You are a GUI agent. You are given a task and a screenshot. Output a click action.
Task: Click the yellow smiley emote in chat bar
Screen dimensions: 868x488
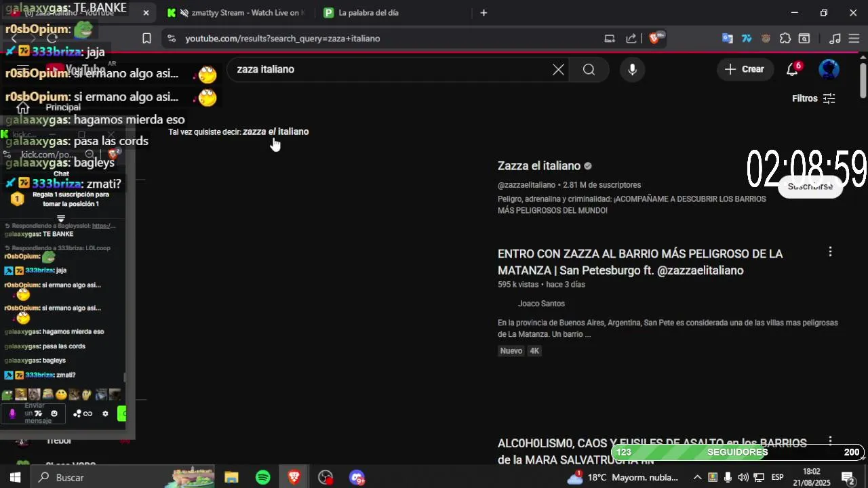pyautogui.click(x=61, y=394)
